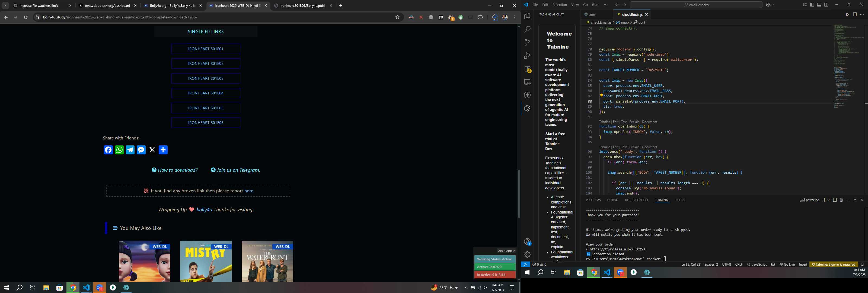Open Run and Debug view in VS Code
The image size is (868, 293).
[527, 56]
